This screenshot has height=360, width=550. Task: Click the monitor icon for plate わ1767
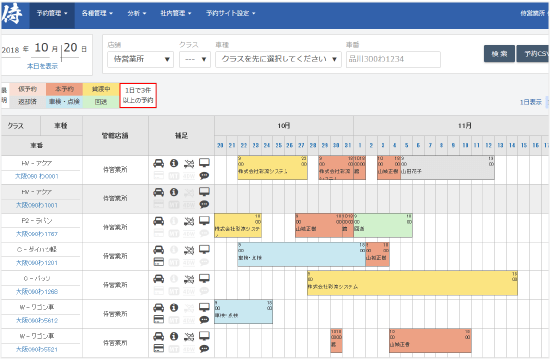(x=204, y=220)
